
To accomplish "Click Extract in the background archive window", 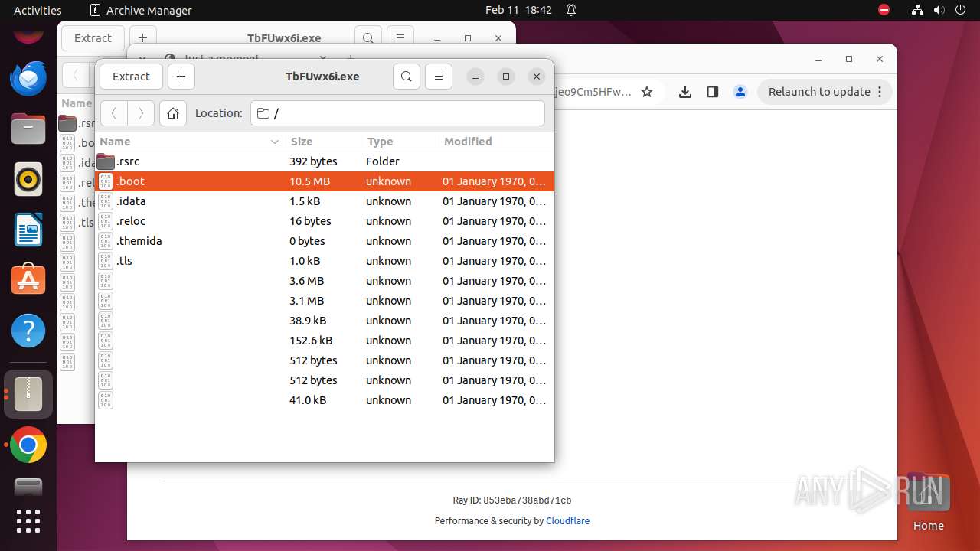I will [93, 38].
